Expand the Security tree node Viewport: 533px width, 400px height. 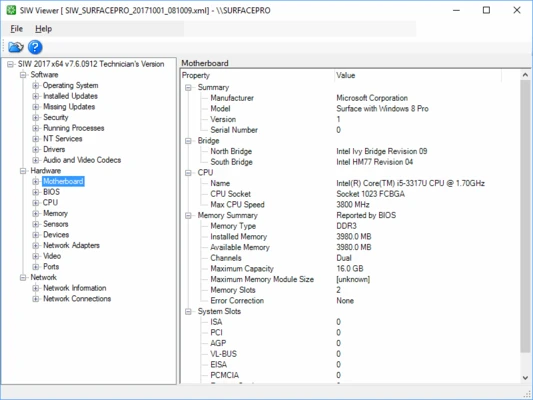[x=36, y=118]
